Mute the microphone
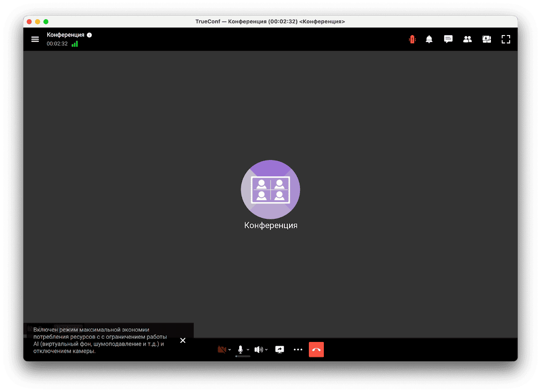 (x=241, y=349)
